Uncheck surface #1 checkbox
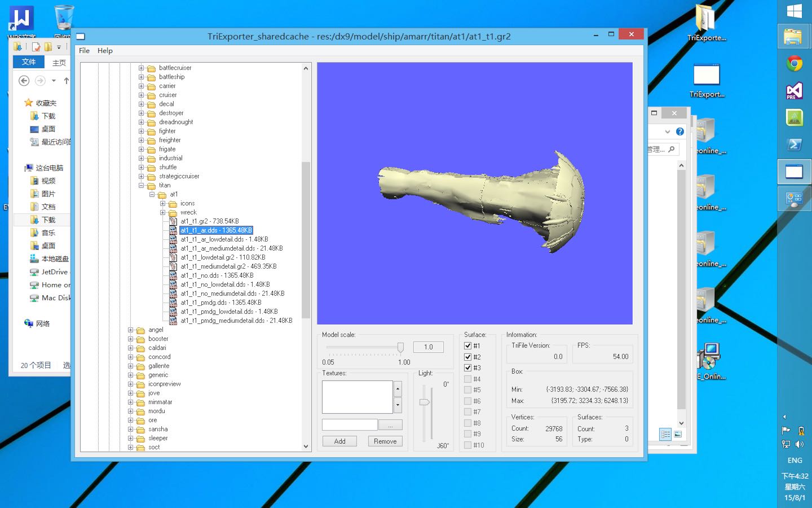812x508 pixels. [x=467, y=345]
